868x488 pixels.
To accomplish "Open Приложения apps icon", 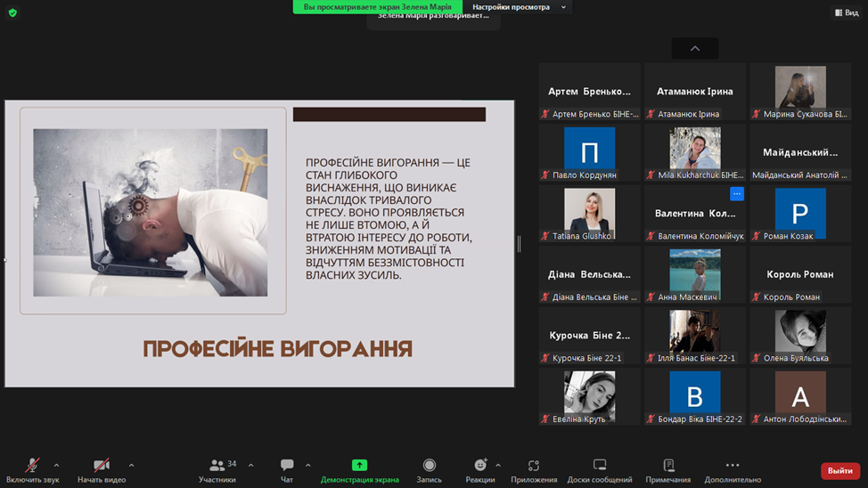I will click(534, 469).
